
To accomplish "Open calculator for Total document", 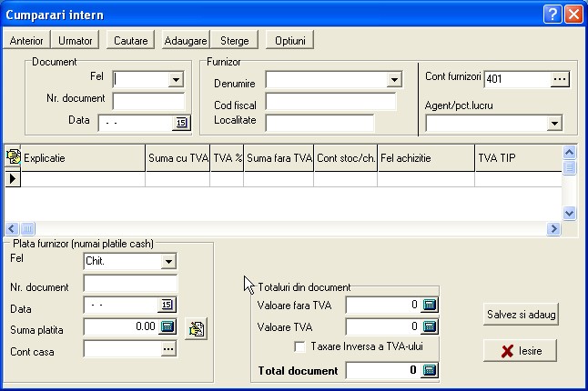I will 431,370.
